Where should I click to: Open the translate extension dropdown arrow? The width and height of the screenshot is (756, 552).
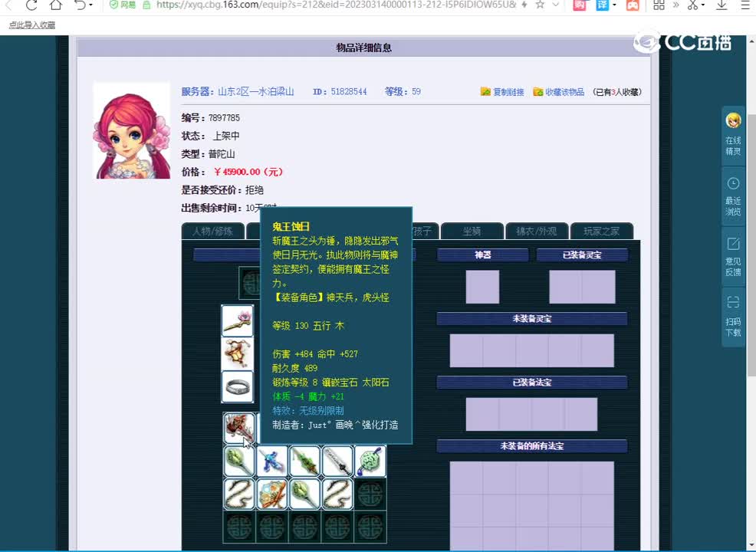pos(615,5)
